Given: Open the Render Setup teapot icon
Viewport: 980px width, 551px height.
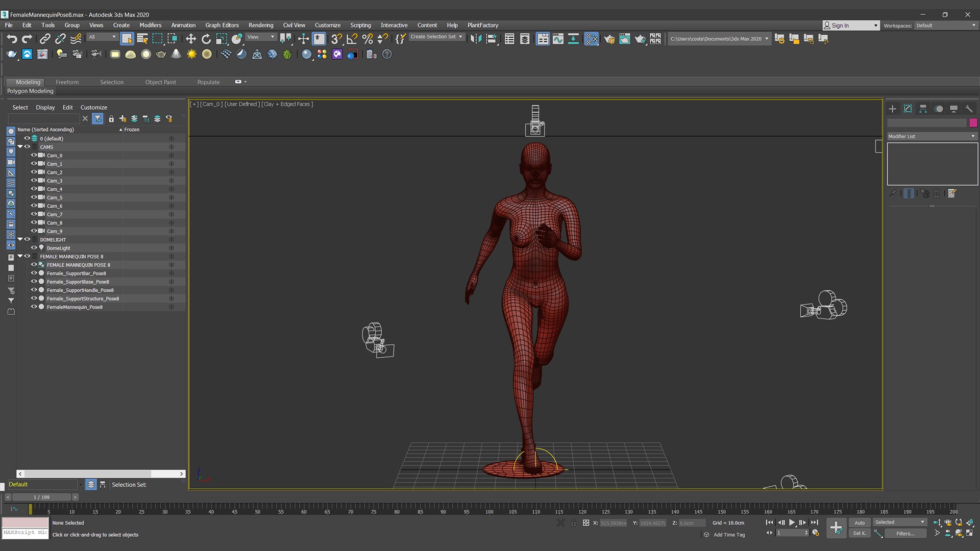Looking at the screenshot, I should pyautogui.click(x=609, y=39).
